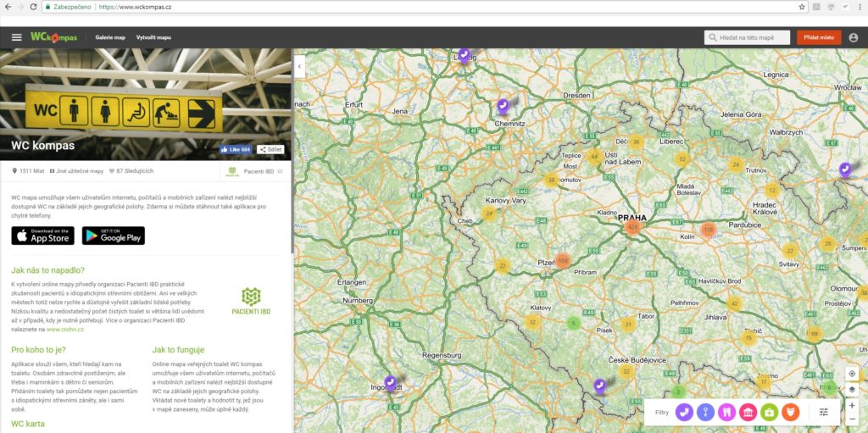Open the hamburger menu in the header

tap(17, 37)
